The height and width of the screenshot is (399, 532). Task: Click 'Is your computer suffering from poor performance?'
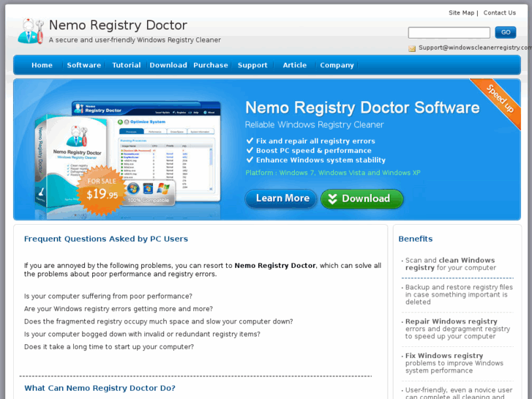point(108,296)
